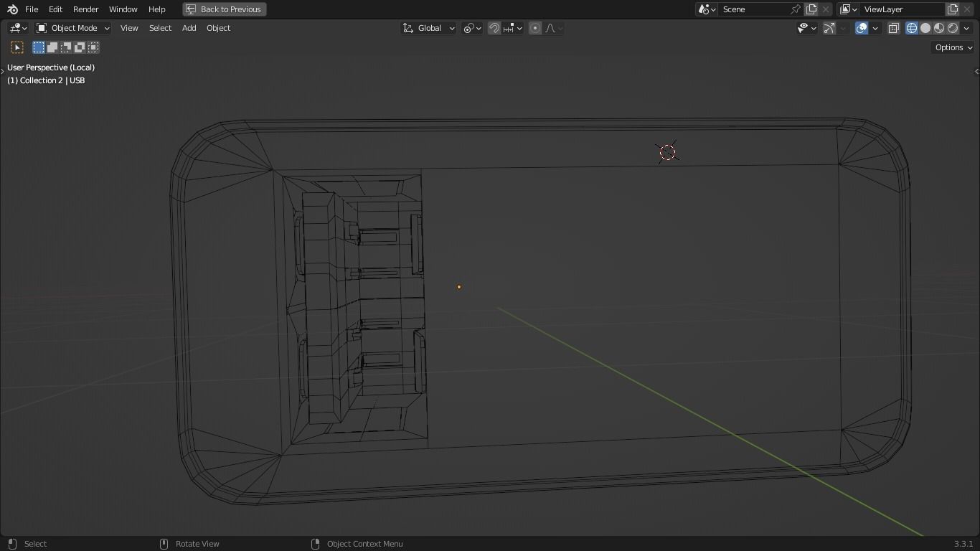Open the Object menu

point(218,28)
